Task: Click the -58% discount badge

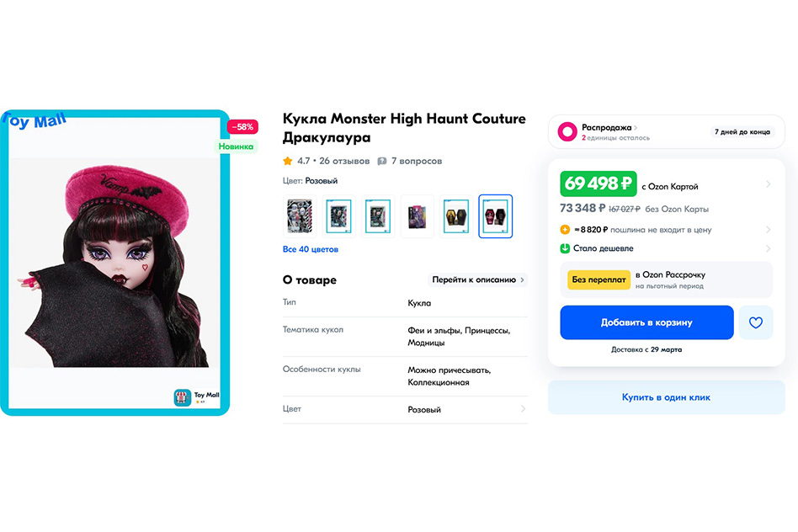Action: (x=242, y=127)
